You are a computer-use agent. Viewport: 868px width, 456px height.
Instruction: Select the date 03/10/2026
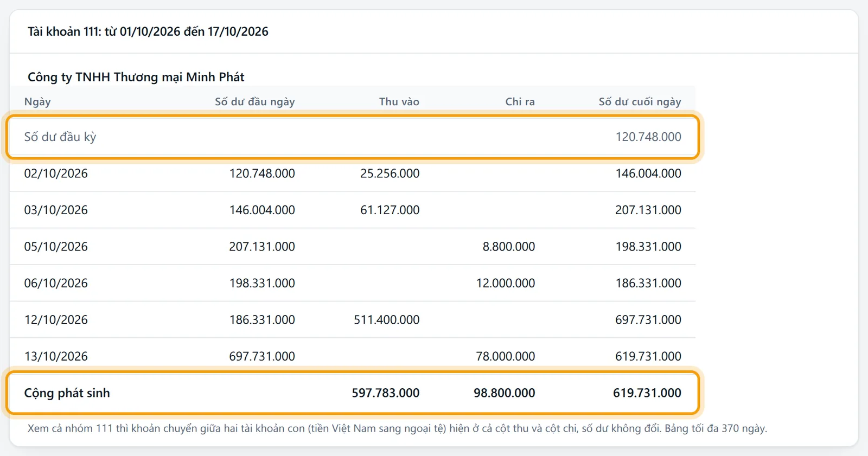pyautogui.click(x=56, y=210)
